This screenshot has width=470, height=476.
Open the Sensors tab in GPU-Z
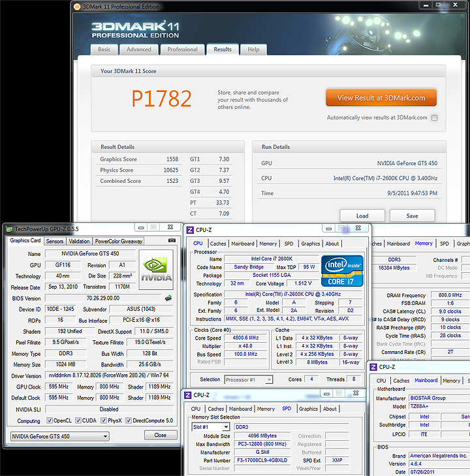point(55,241)
